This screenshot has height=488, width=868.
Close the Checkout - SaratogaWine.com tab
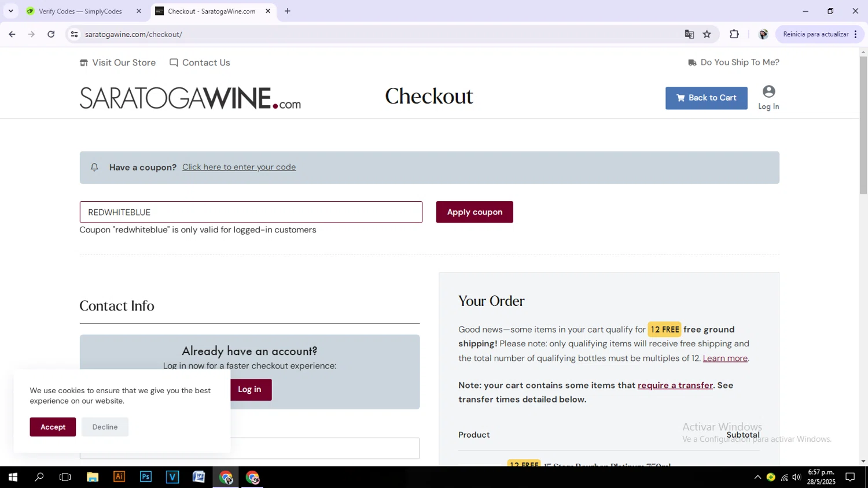click(x=268, y=11)
